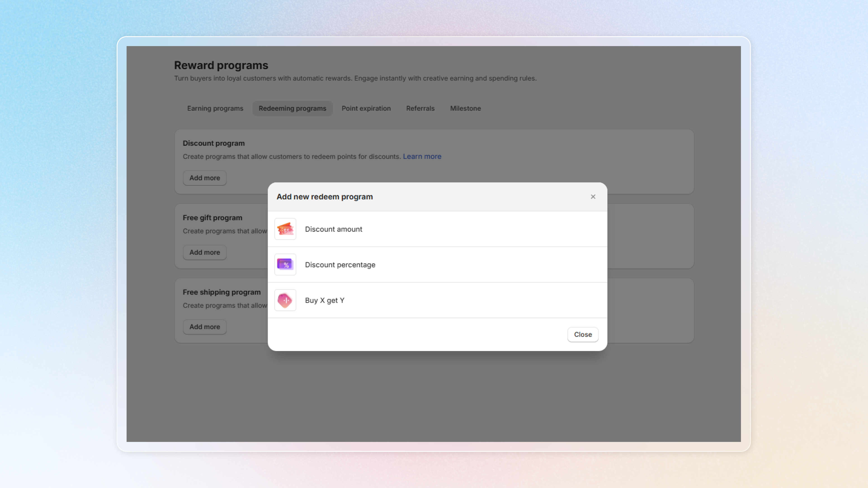Select the Discount amount option
Screen dimensions: 868x488
click(x=333, y=229)
